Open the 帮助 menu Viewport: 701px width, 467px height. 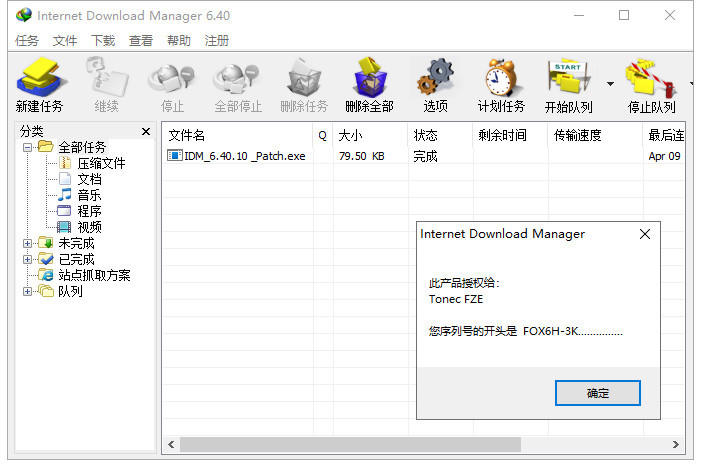[179, 41]
